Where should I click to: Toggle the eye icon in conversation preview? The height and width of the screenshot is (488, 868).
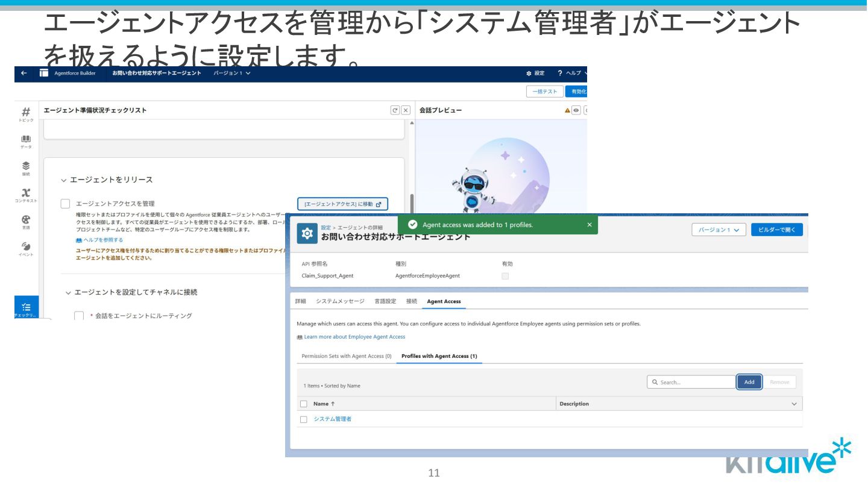pos(576,110)
